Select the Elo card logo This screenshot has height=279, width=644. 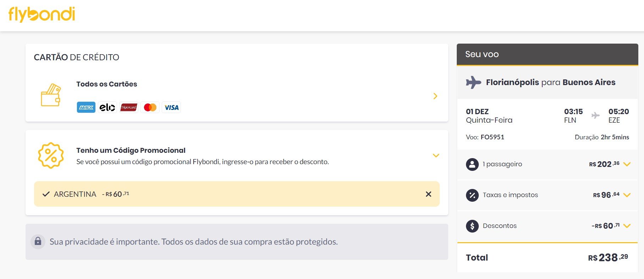point(107,107)
